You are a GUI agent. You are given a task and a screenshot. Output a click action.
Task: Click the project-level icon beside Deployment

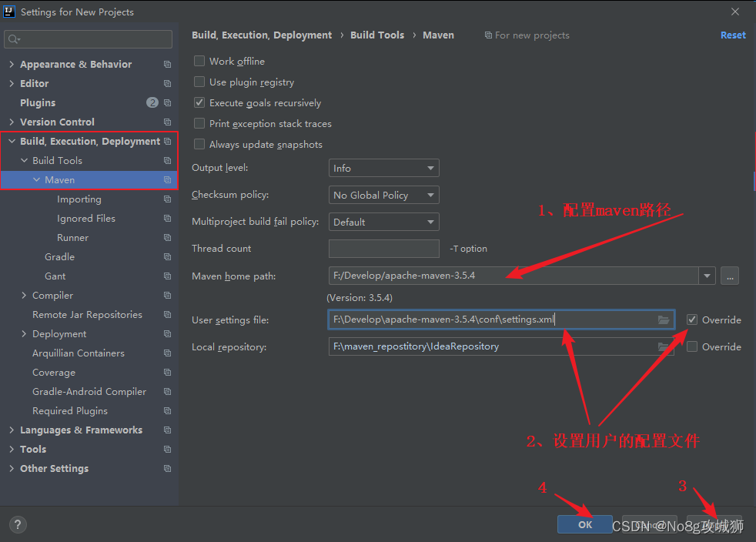[x=167, y=333]
